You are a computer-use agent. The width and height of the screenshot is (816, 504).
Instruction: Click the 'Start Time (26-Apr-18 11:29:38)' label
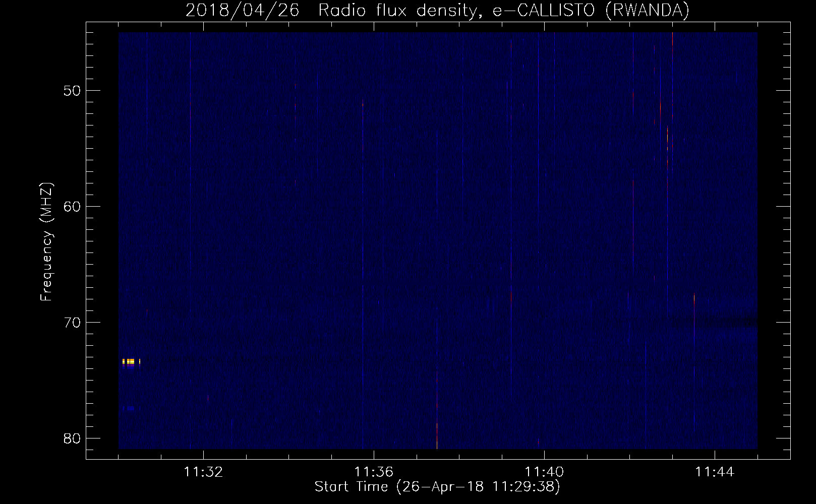coord(437,487)
